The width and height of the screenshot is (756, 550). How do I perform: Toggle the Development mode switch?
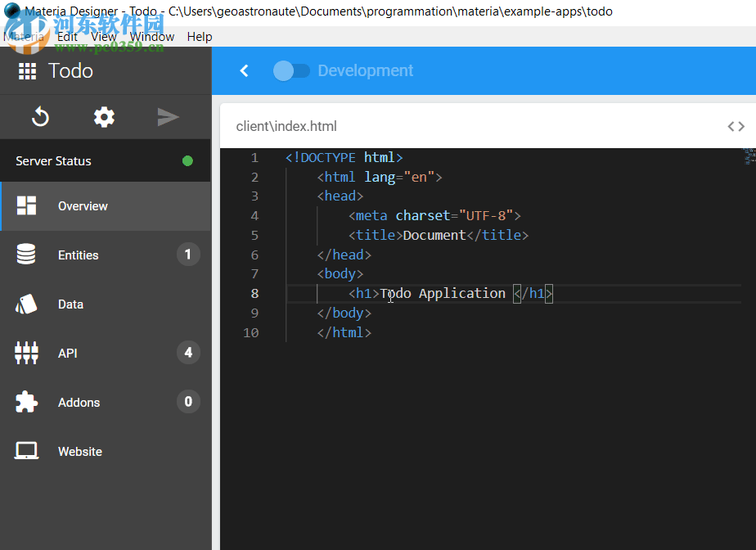(x=291, y=71)
